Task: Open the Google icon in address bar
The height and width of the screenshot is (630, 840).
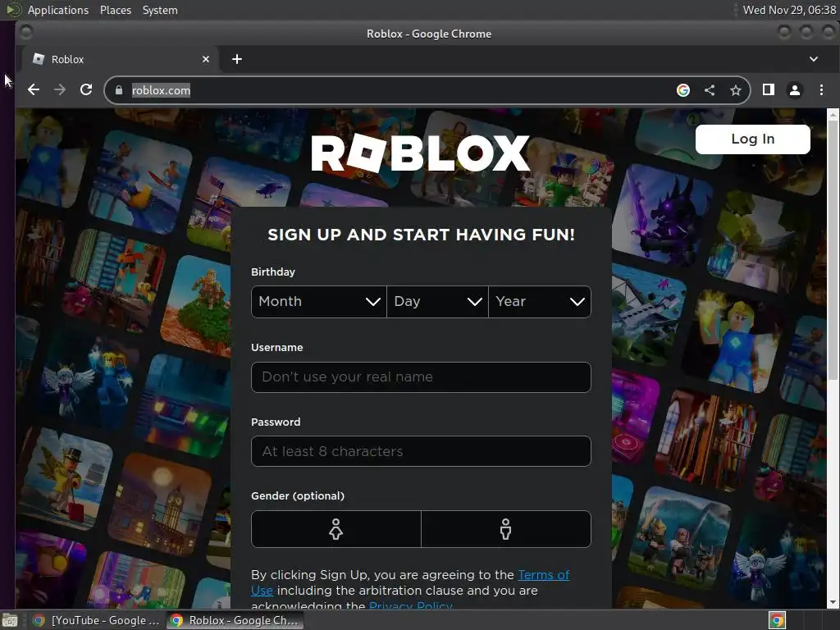Action: pos(683,90)
